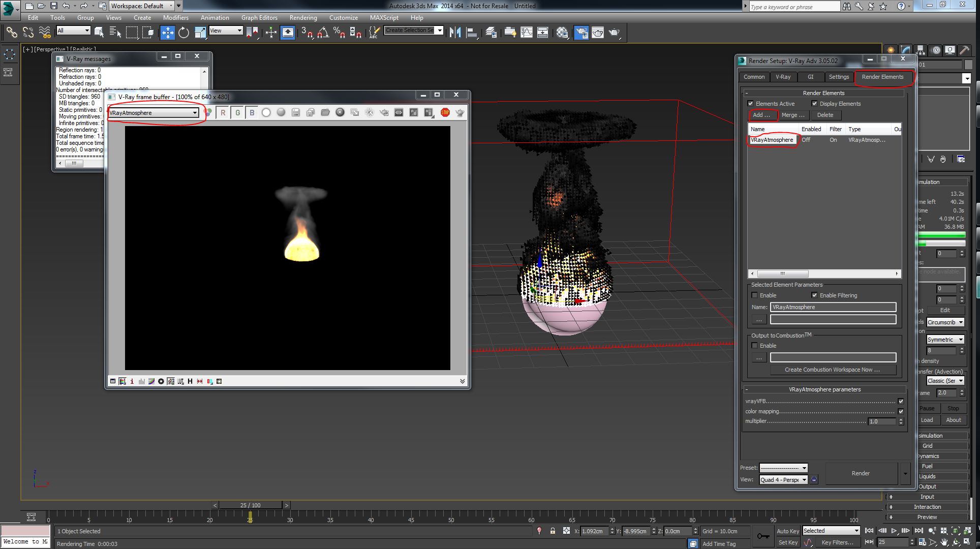Open Workspace Default dropdown
The height and width of the screenshot is (549, 980).
click(x=142, y=6)
